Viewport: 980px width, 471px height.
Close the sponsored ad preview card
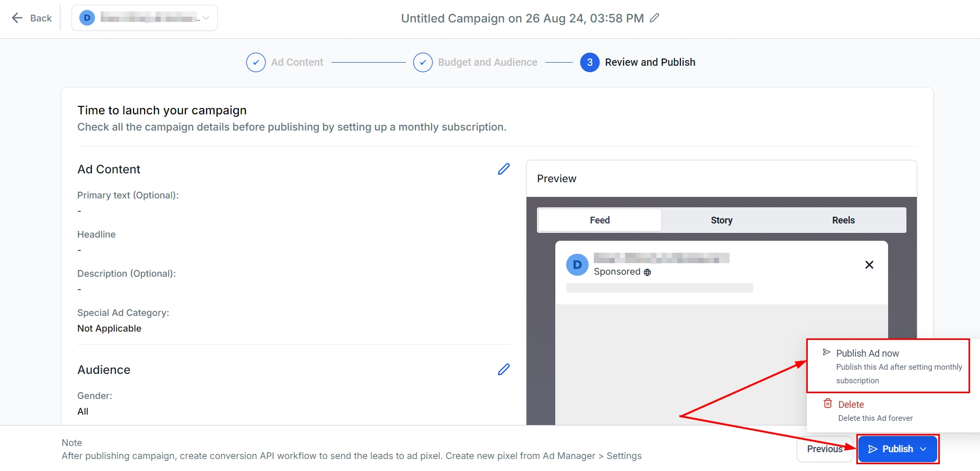pyautogui.click(x=869, y=265)
